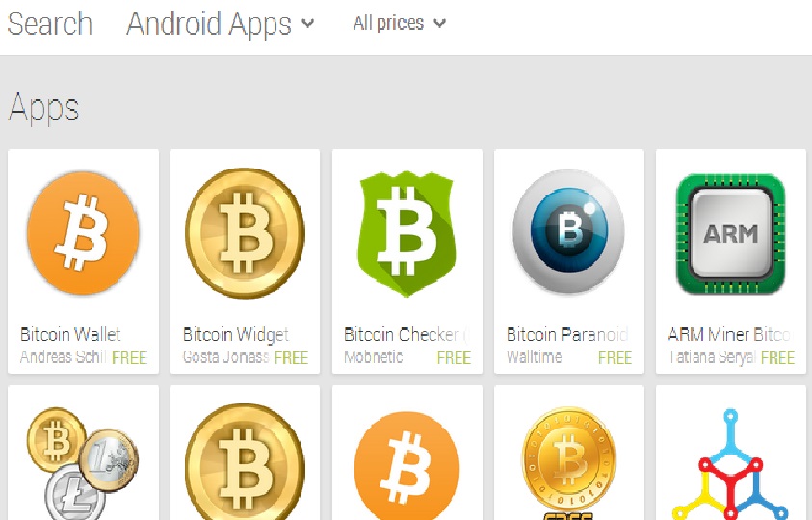The image size is (812, 520).
Task: Open the gold binary-ringed bitcoin coin icon
Action: [568, 463]
